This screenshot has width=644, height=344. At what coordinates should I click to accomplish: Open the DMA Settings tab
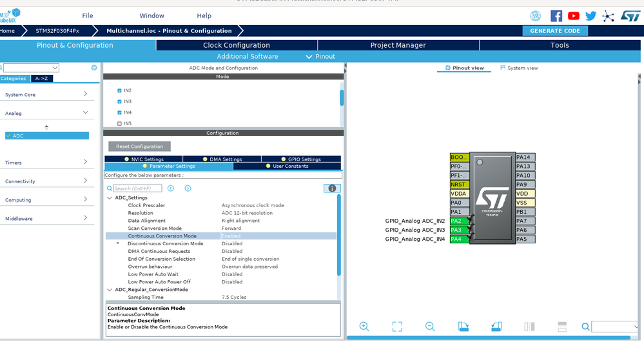pos(222,159)
